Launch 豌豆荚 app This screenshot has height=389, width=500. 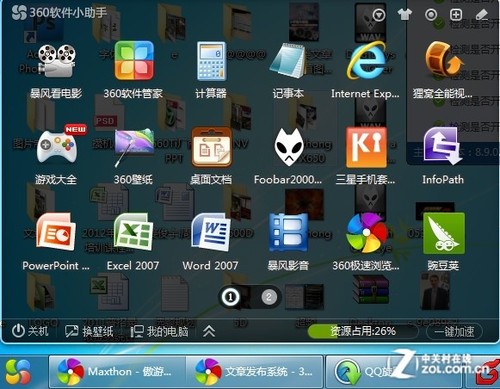pyautogui.click(x=443, y=233)
